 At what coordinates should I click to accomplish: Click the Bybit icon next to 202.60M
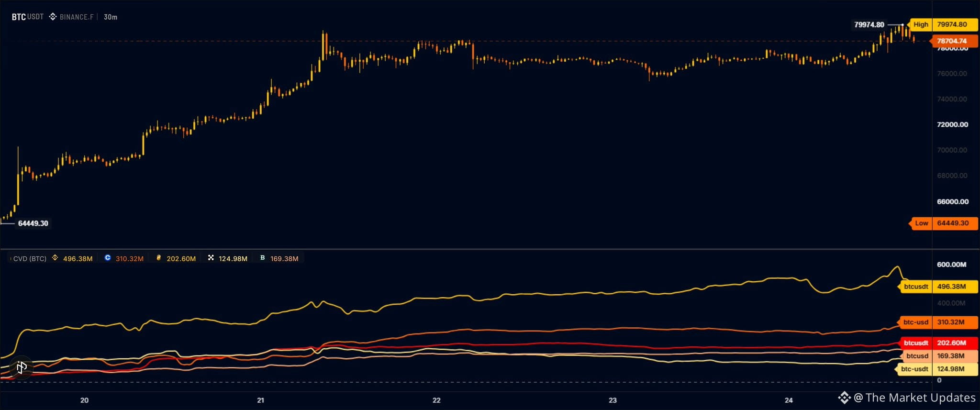point(159,258)
